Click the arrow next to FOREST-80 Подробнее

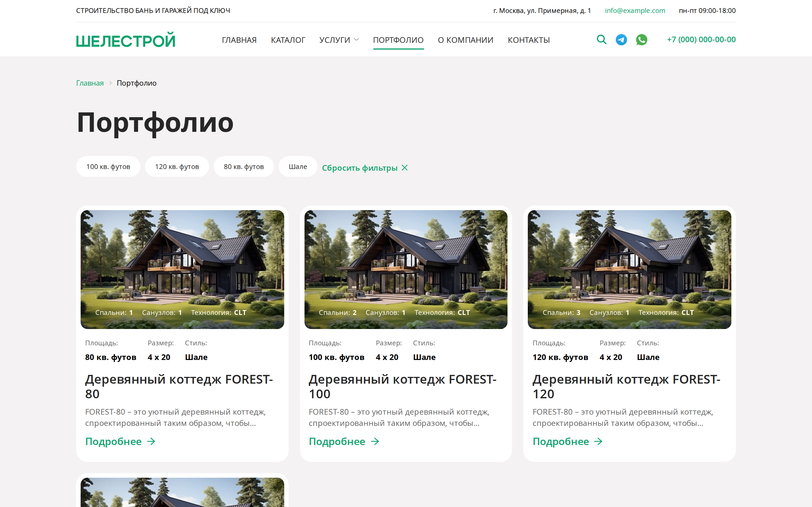(x=151, y=441)
